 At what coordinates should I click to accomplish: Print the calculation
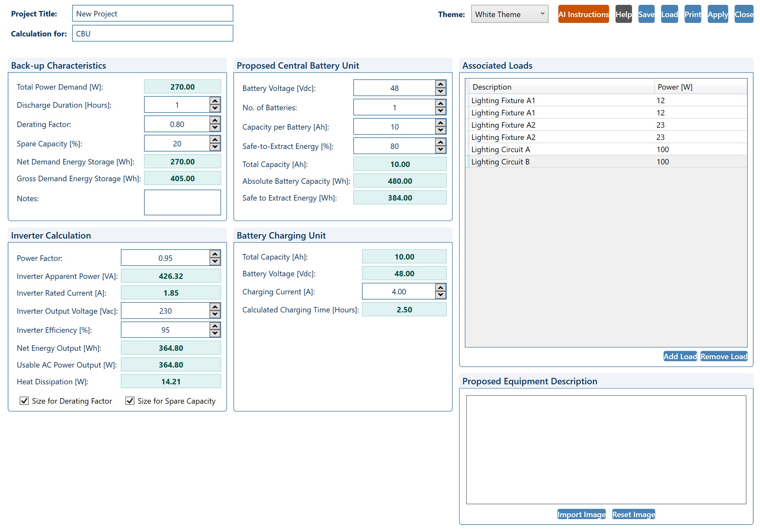coord(692,14)
